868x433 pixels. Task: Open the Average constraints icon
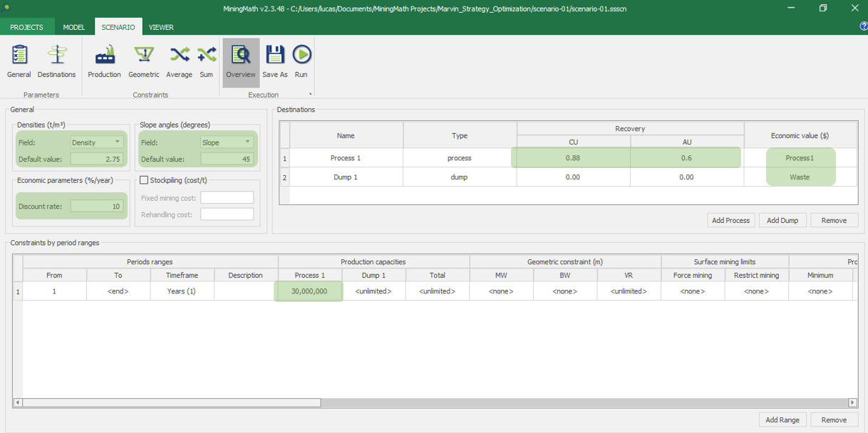coord(179,61)
